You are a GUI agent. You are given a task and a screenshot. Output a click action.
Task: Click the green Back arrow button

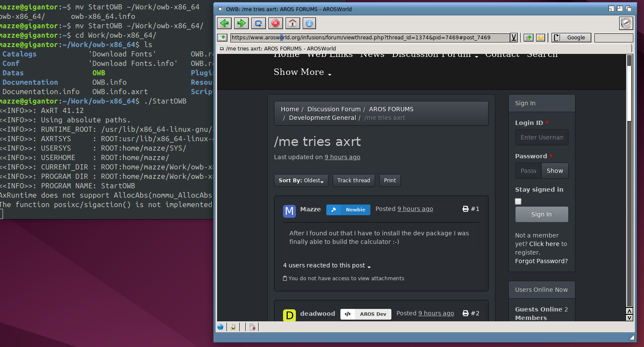(x=224, y=23)
